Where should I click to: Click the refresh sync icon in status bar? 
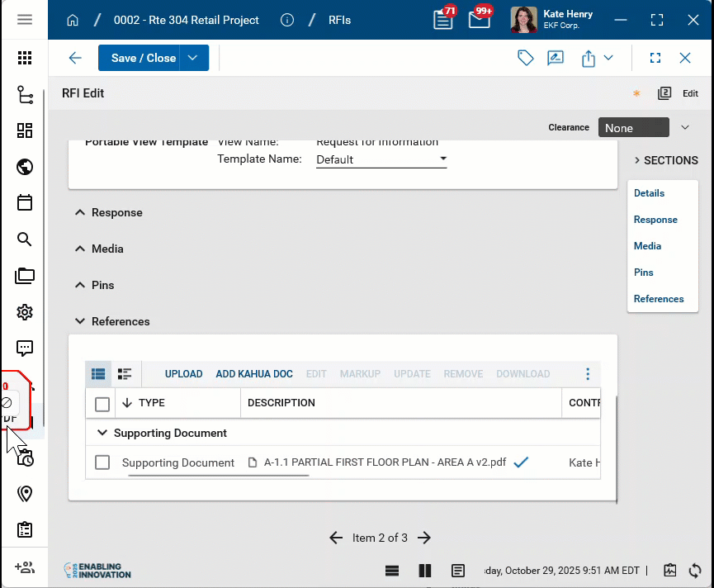[x=695, y=571]
